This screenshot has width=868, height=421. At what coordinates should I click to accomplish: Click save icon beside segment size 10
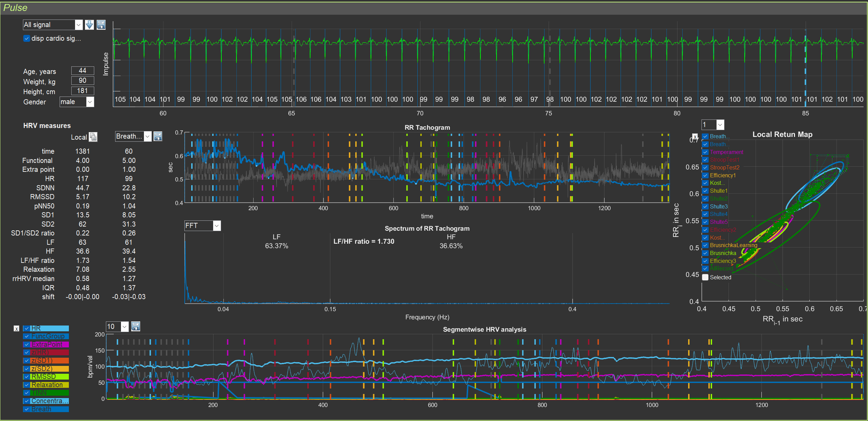[136, 326]
